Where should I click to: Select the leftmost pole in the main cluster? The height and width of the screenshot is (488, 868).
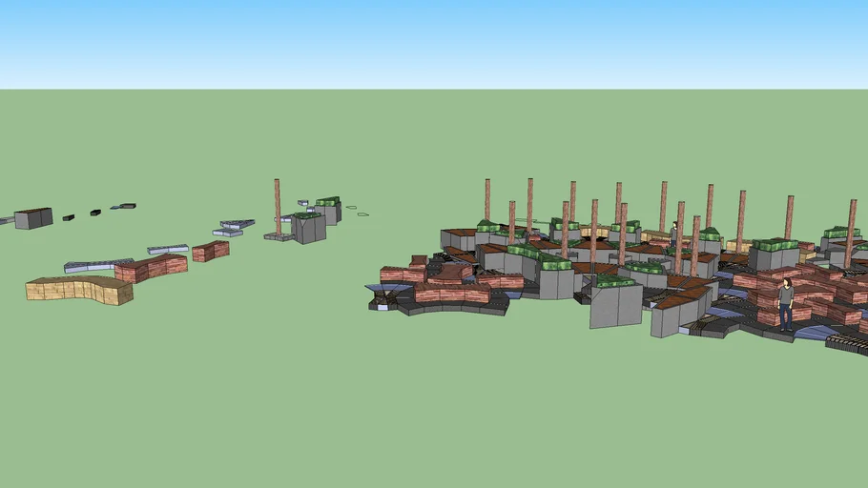pyautogui.click(x=487, y=199)
